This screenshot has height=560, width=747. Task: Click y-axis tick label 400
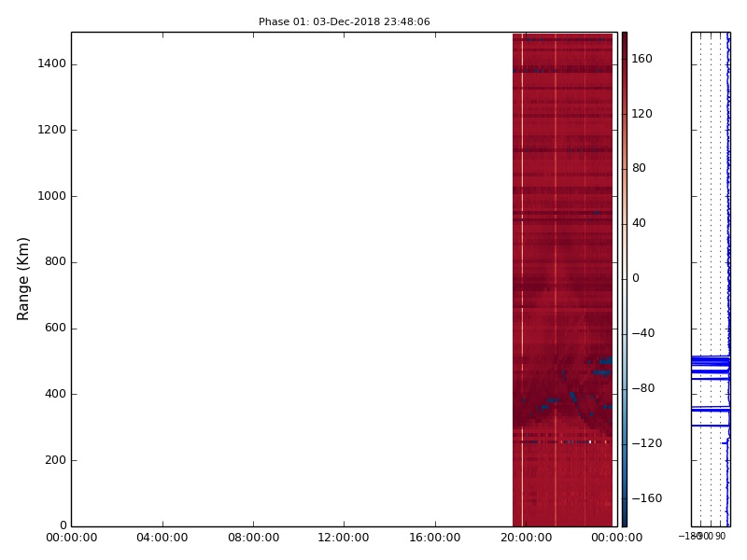pos(55,394)
